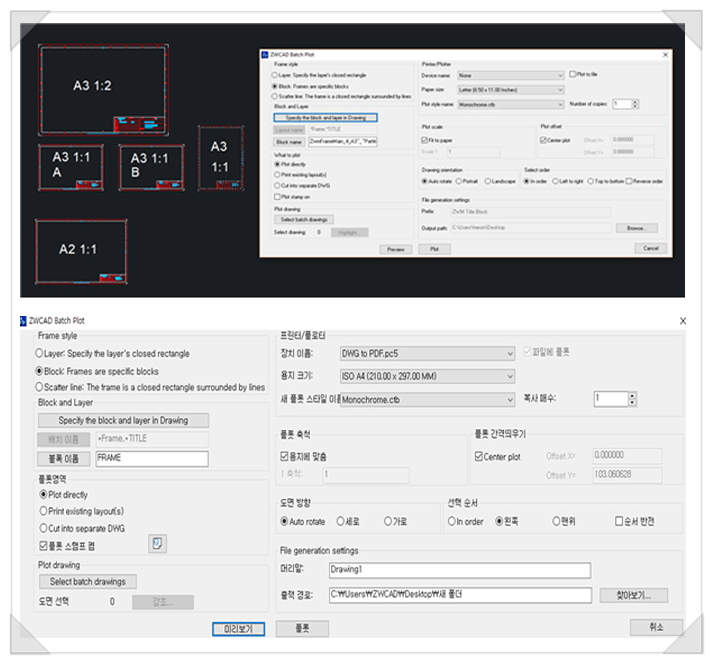Click Specify the block and layer button, Korean dialog
The width and height of the screenshot is (713, 664).
point(123,420)
